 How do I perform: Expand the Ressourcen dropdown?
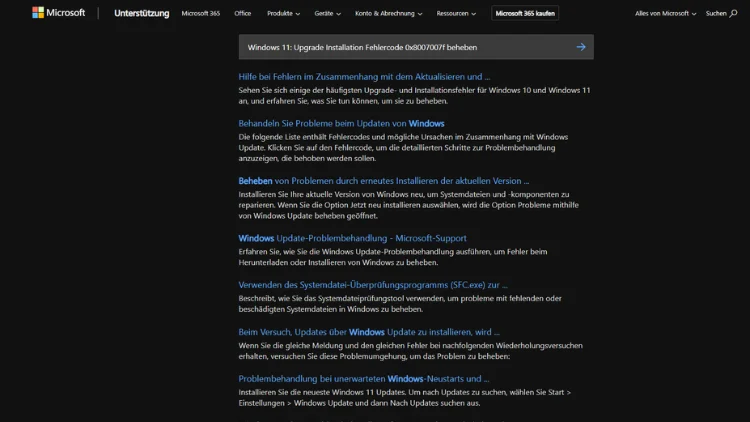click(x=456, y=13)
